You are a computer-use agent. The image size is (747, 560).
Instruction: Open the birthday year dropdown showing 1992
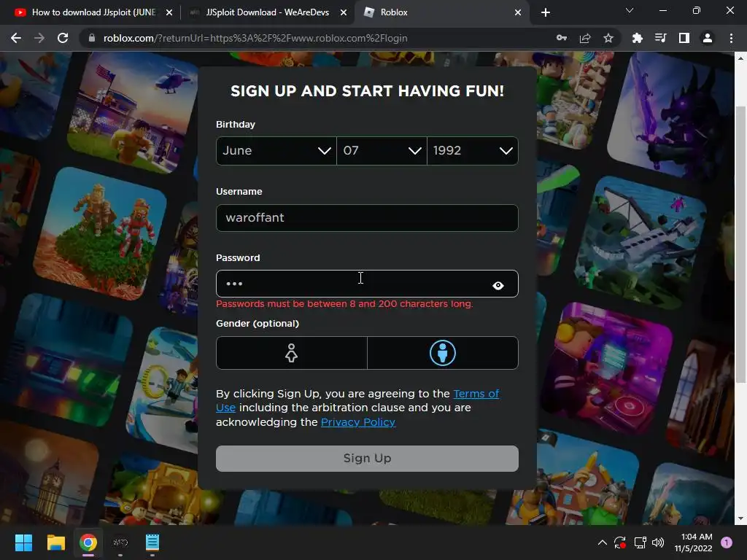click(473, 150)
